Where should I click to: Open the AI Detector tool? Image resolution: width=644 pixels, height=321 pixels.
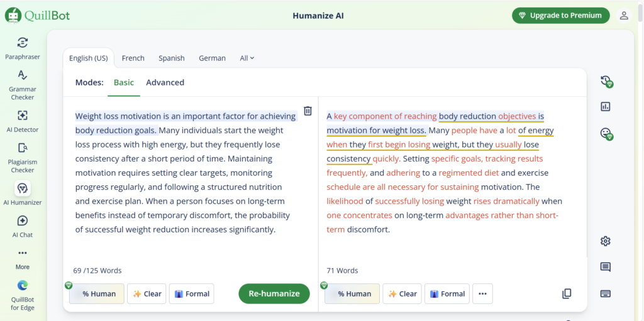click(x=23, y=121)
